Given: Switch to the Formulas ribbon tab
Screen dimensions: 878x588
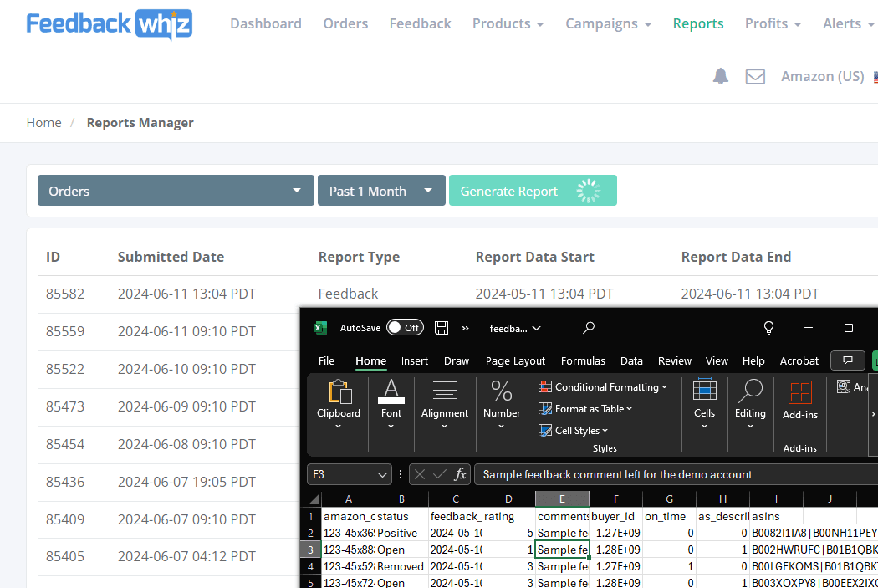Looking at the screenshot, I should 583,361.
